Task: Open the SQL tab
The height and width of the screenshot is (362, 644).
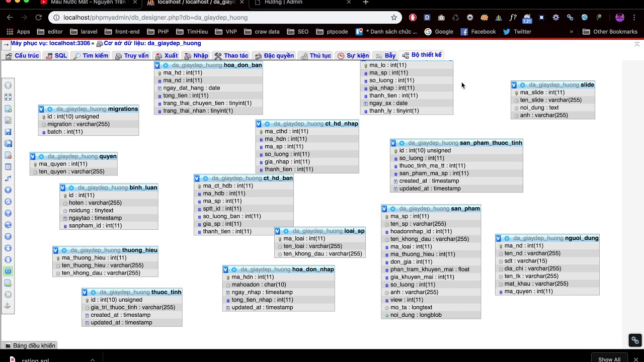Action: 56,56
